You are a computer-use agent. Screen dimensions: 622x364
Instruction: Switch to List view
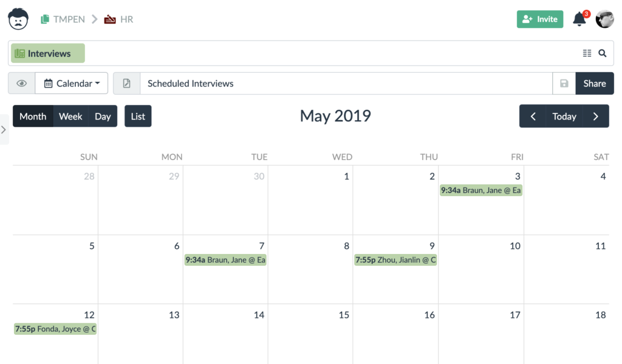click(x=138, y=116)
